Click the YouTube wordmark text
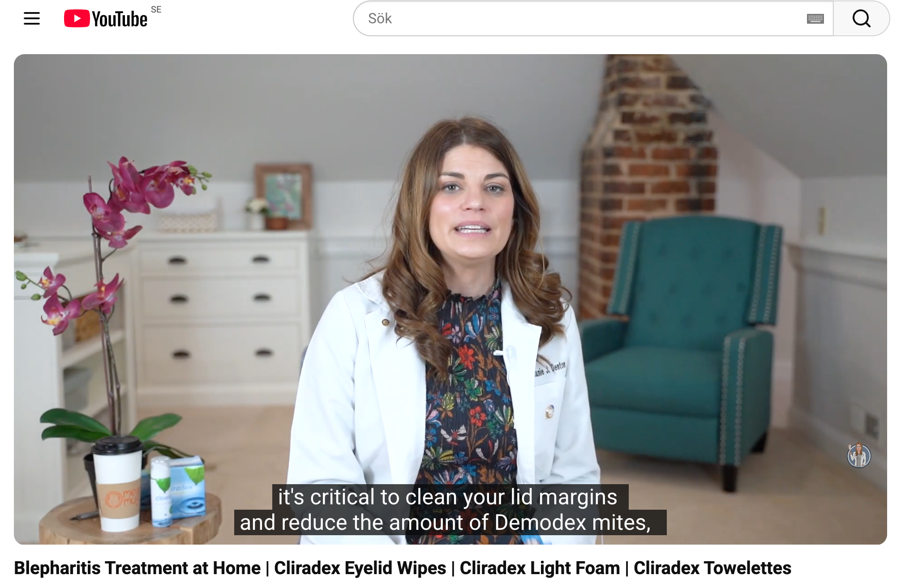 pos(120,19)
